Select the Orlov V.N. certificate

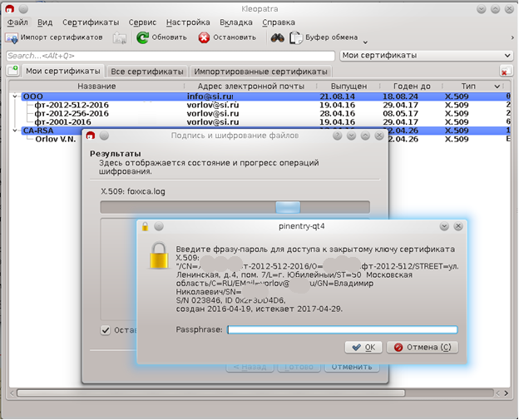[x=56, y=139]
